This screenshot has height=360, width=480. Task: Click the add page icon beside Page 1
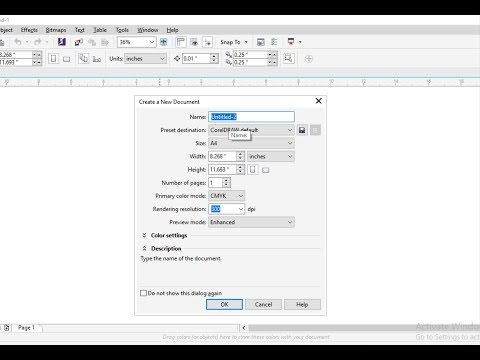coord(7,328)
